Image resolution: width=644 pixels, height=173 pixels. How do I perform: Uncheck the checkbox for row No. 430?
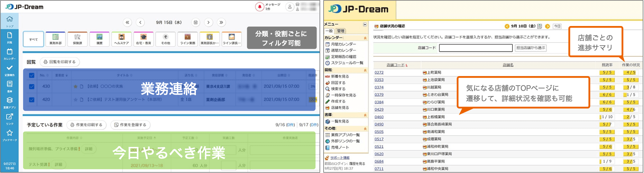pos(32,86)
